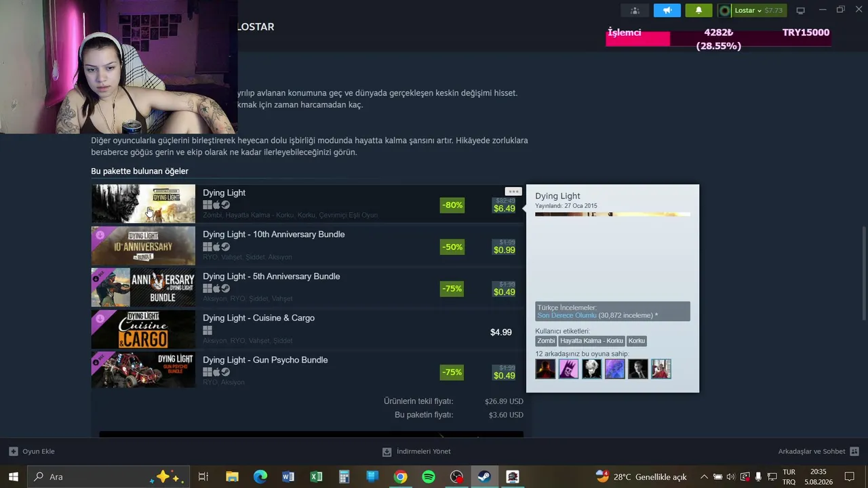The image size is (868, 488).
Task: Open Spotify from the taskbar
Action: [x=429, y=476]
